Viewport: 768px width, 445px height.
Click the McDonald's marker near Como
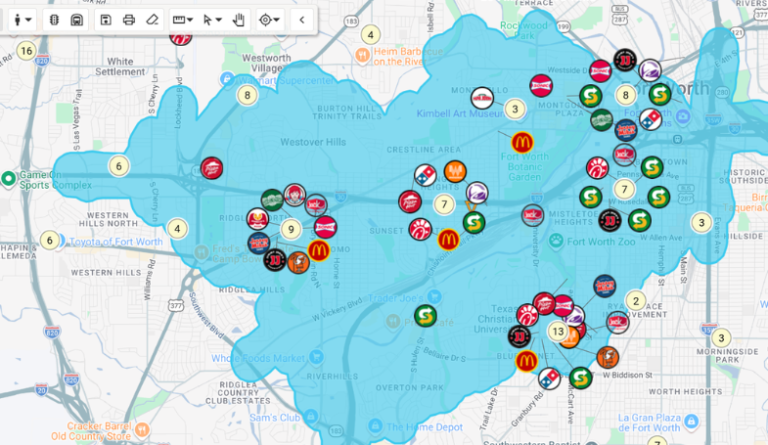[x=318, y=251]
